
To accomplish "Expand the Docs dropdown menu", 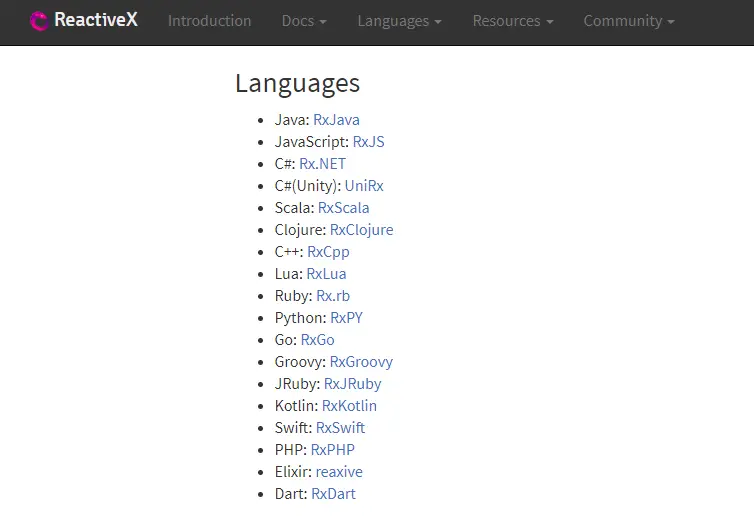I will point(304,21).
